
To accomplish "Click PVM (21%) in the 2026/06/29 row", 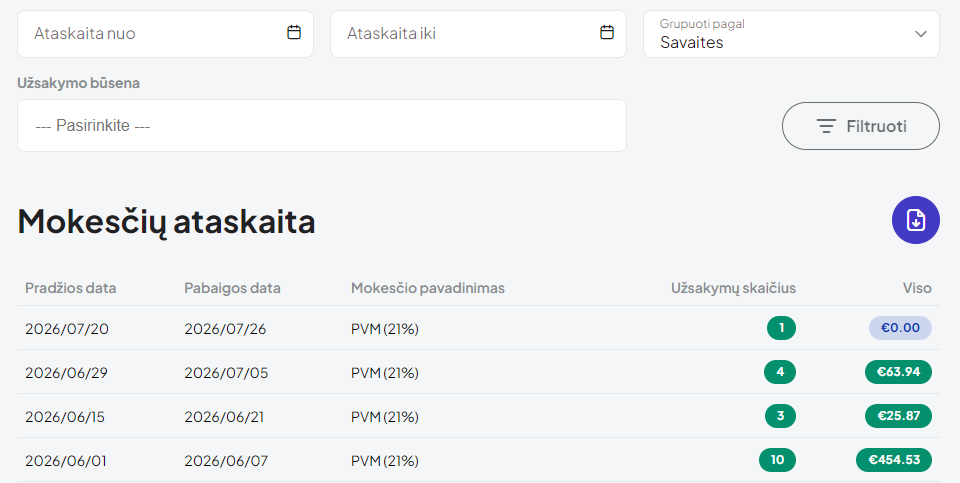I will pyautogui.click(x=385, y=373).
